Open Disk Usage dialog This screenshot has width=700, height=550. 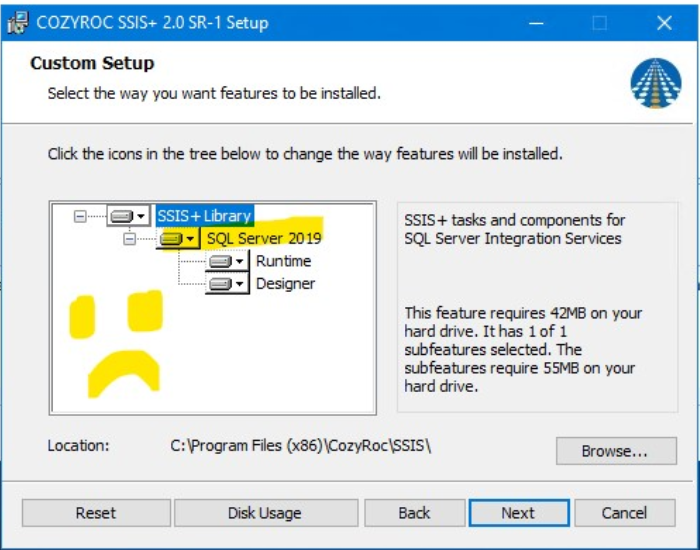click(x=266, y=513)
